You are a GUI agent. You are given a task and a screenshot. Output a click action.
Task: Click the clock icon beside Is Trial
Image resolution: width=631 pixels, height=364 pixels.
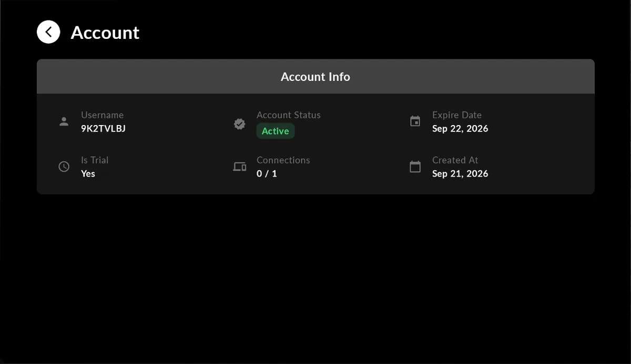coord(64,167)
